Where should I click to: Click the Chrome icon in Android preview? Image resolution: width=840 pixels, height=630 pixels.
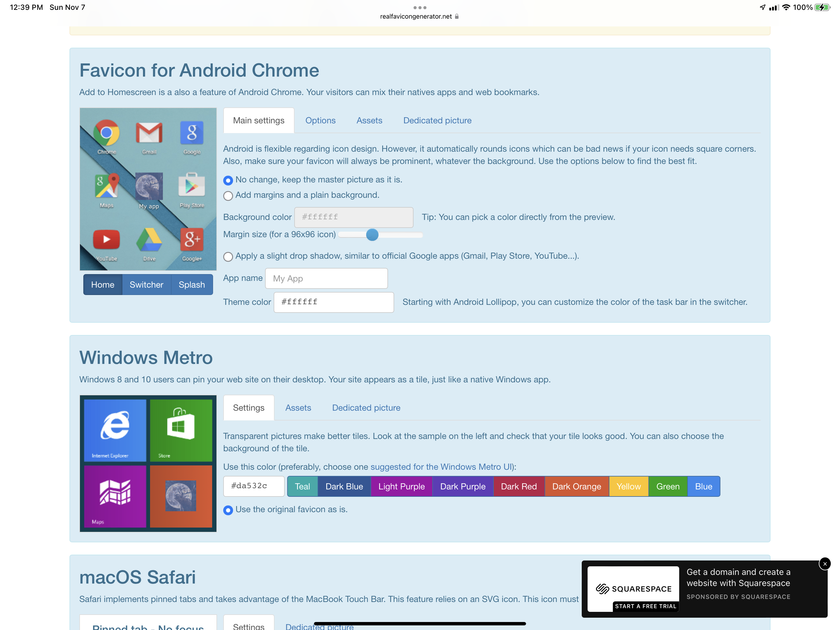(107, 133)
